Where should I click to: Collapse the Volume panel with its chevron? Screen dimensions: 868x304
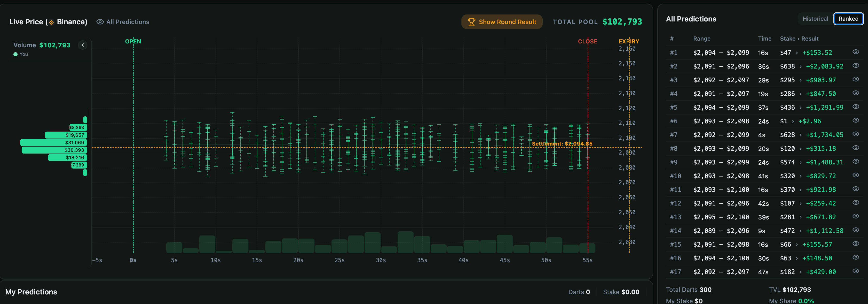(83, 45)
